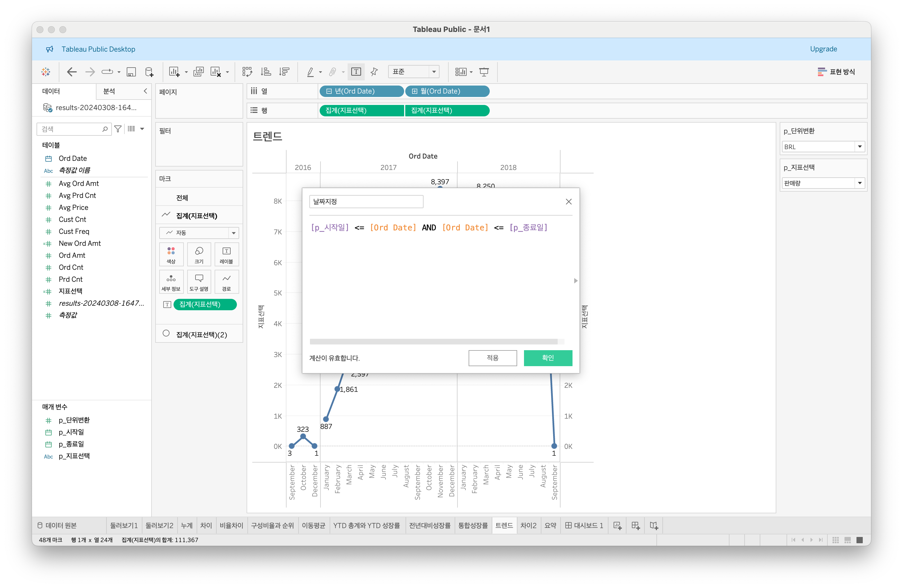Click the Presentation mode icon
Viewport: 903px width, 588px height.
coord(484,72)
